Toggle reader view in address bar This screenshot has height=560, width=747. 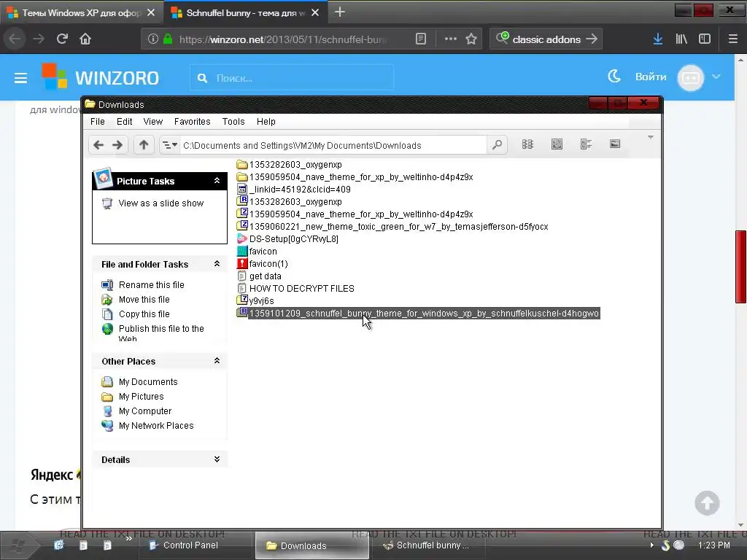[x=421, y=39]
